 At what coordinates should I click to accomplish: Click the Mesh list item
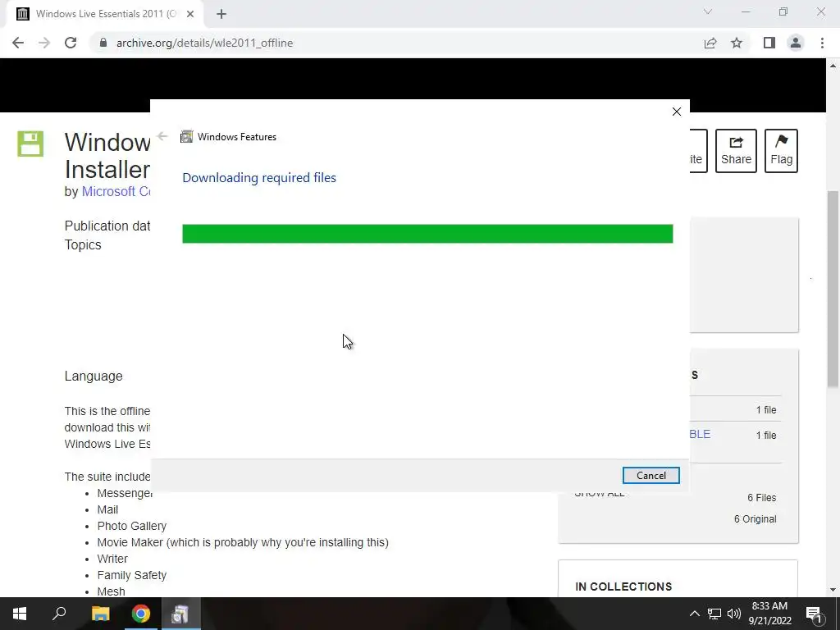click(x=111, y=591)
